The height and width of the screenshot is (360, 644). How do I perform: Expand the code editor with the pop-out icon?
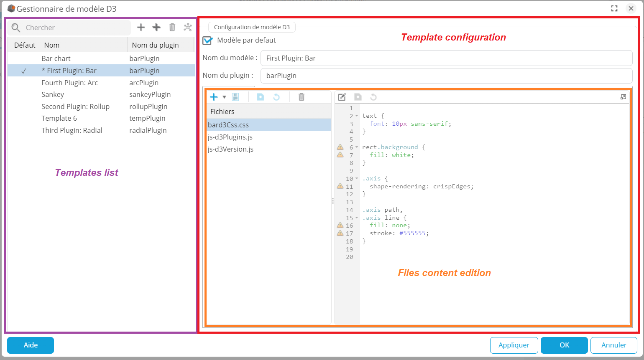point(623,97)
